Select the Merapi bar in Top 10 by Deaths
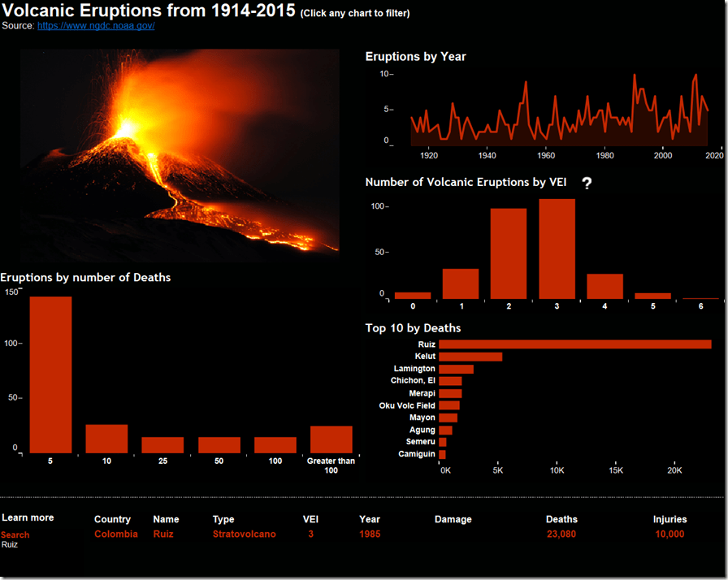This screenshot has height=580, width=728. 449,392
